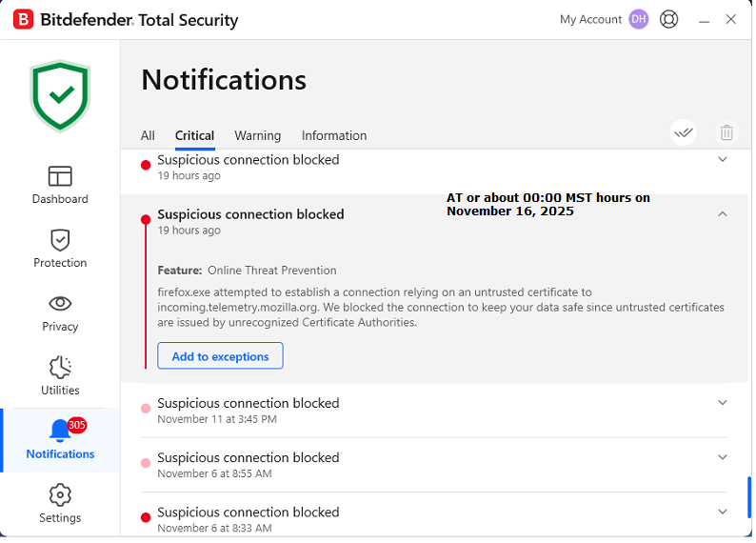Click the Notifications bell icon
Image resolution: width=756 pixels, height=543 pixels.
pos(60,432)
